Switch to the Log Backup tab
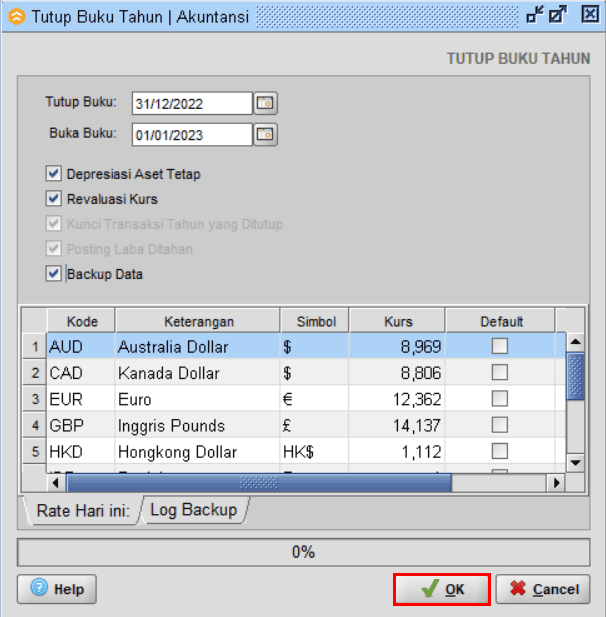This screenshot has height=617, width=606. tap(194, 510)
